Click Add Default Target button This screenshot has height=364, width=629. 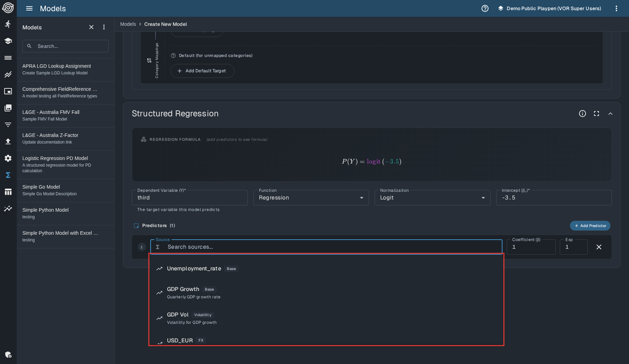[202, 71]
